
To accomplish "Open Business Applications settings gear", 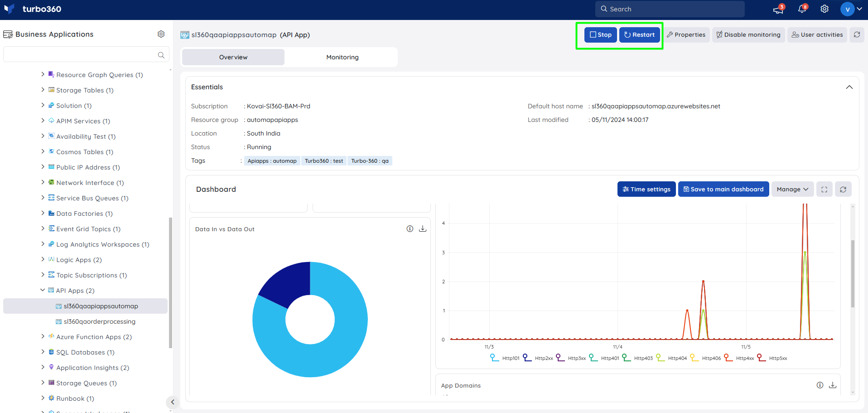I will click(x=161, y=34).
